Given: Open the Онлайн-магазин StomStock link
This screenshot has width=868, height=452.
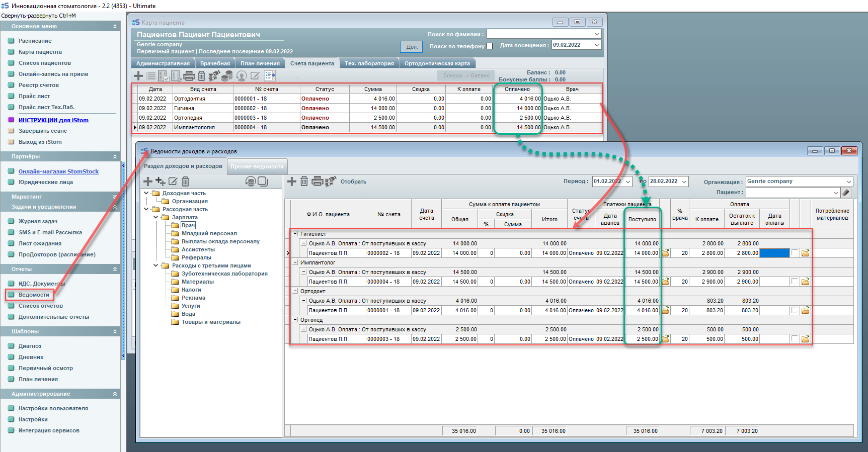Looking at the screenshot, I should click(x=58, y=171).
